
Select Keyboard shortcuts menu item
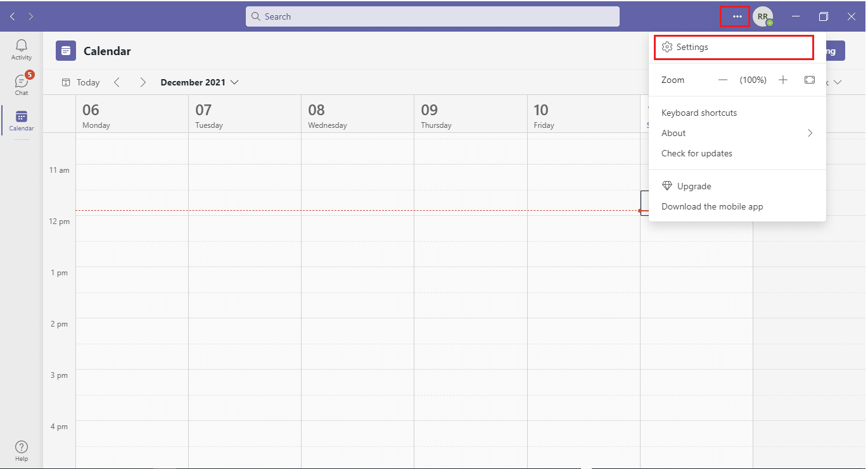coord(699,113)
